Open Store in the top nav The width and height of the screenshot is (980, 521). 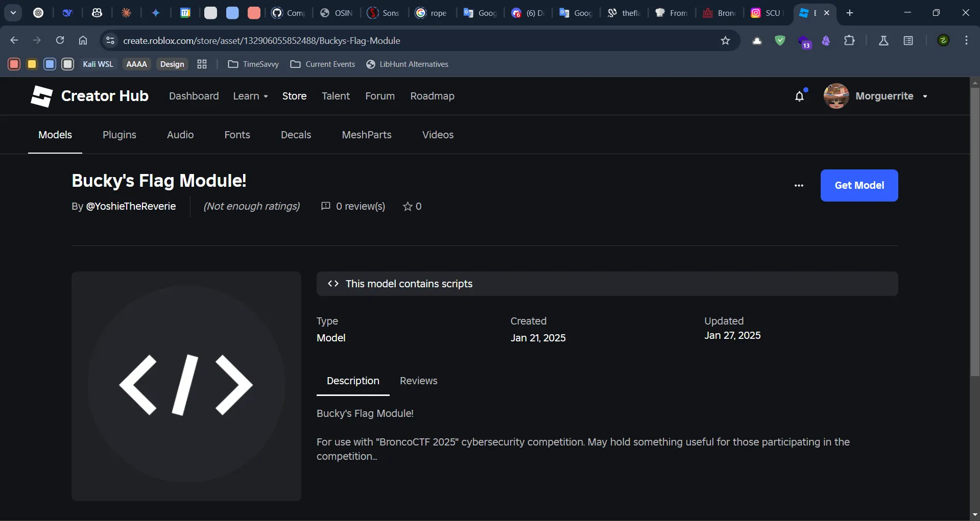pos(294,96)
